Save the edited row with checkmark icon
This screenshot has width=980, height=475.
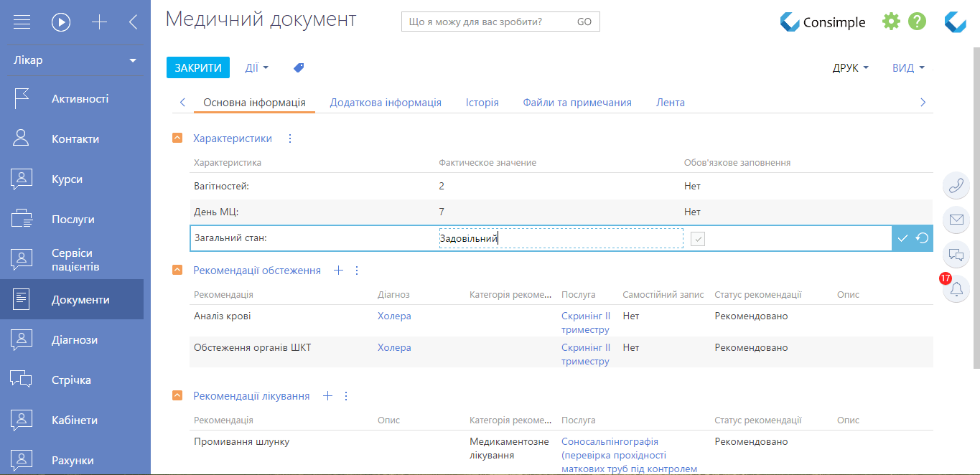pos(902,238)
